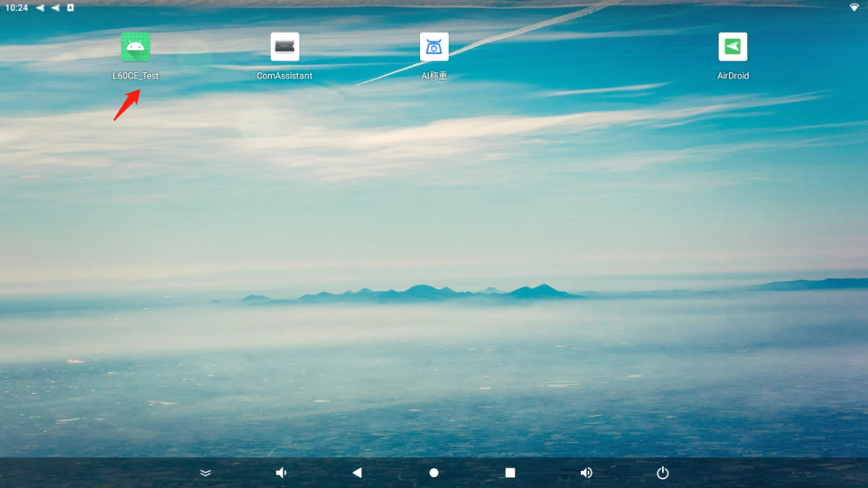Tap the volume up navigation icon

coord(586,473)
